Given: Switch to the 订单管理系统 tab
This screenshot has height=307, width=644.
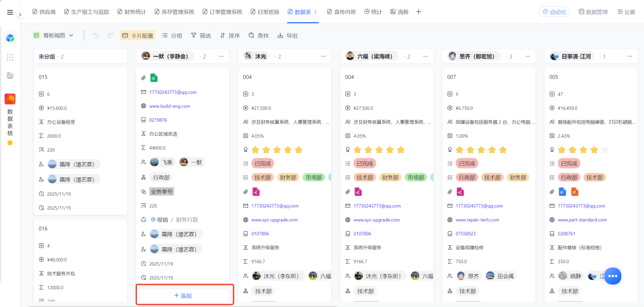Looking at the screenshot, I should tap(222, 12).
